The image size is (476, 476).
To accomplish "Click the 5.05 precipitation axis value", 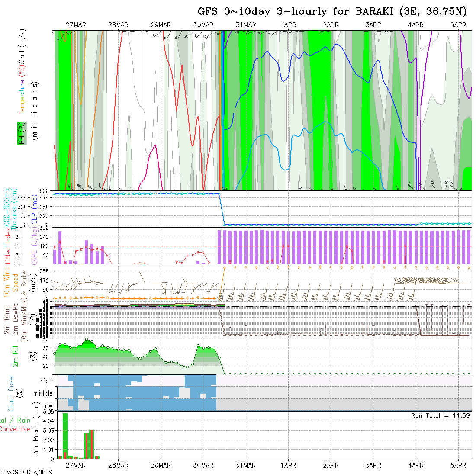I will point(48,412).
